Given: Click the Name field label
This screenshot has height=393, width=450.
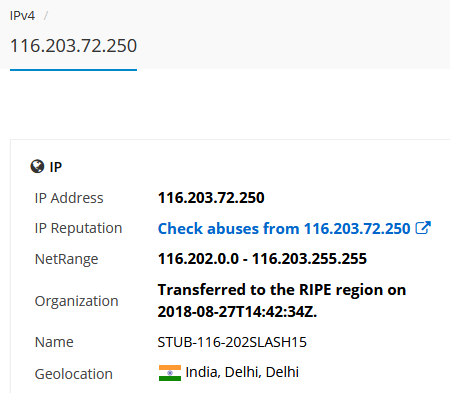Looking at the screenshot, I should (54, 342).
